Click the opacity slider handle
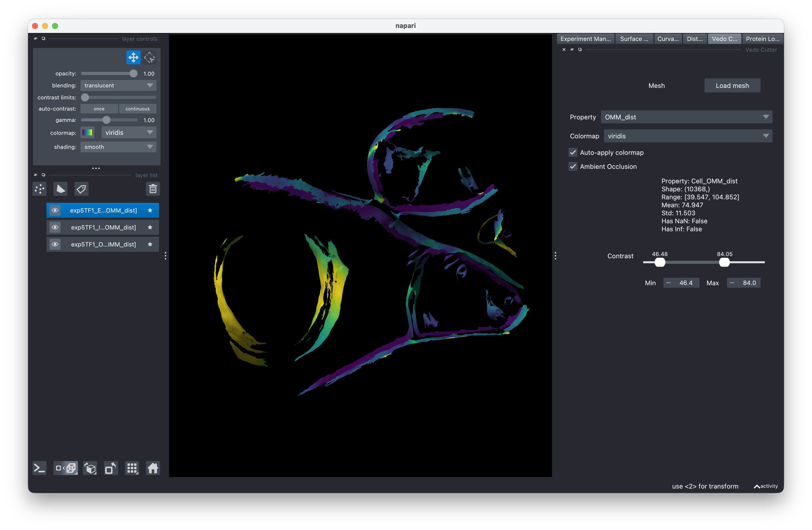The width and height of the screenshot is (812, 530). (x=133, y=73)
